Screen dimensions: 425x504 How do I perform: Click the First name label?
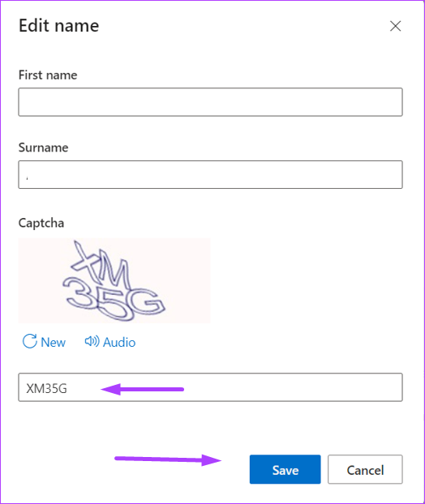pos(48,75)
